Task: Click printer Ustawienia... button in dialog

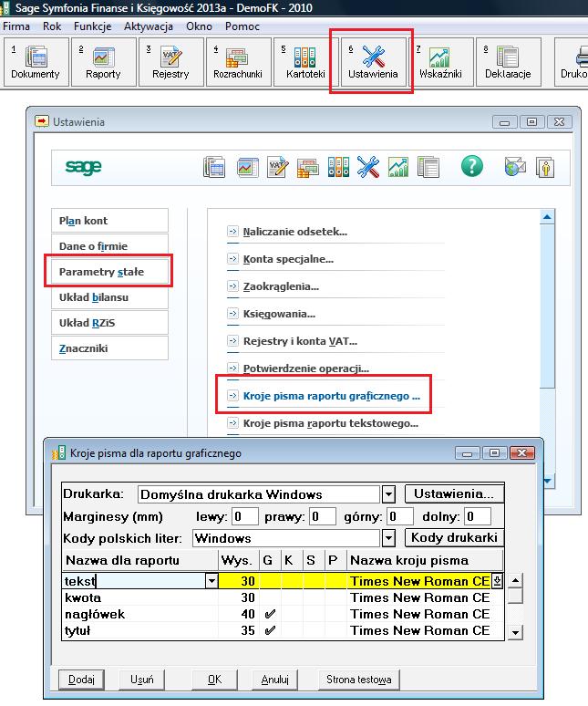Action: pos(454,494)
